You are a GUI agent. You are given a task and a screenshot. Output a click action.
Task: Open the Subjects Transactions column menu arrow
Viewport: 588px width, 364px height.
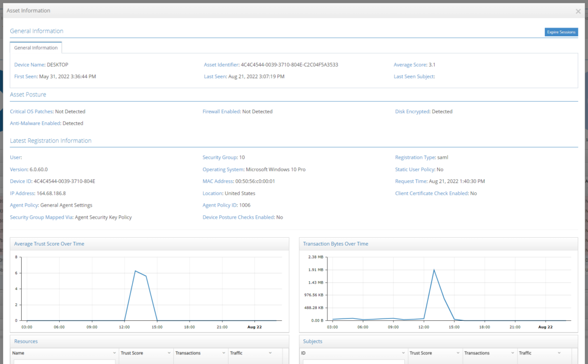[513, 353]
